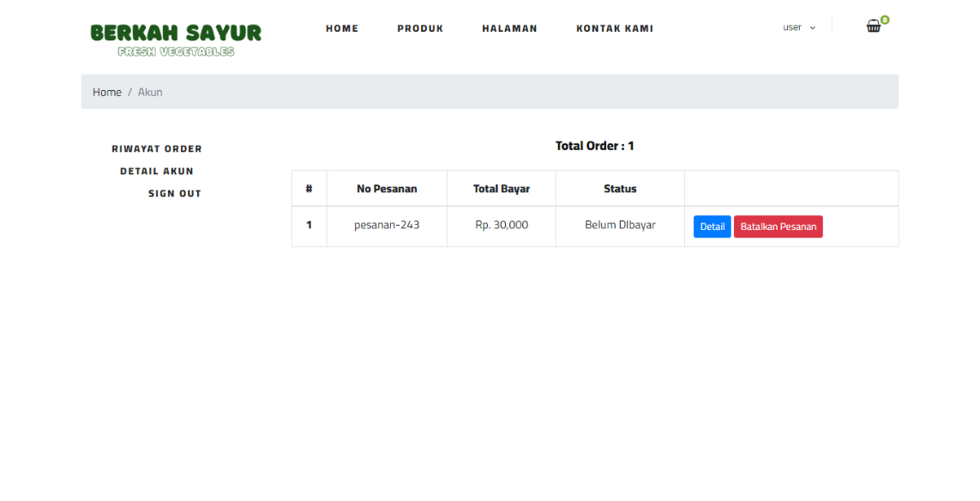Click the # column header
The height and width of the screenshot is (501, 980).
coord(309,189)
